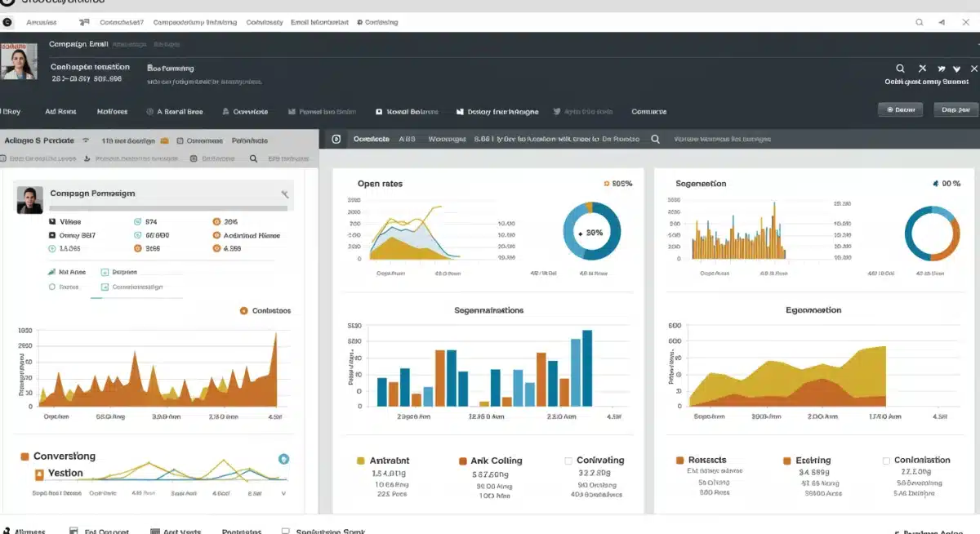Expand the chevron at bottom of Conversions chart
The height and width of the screenshot is (534, 980).
pos(283,494)
